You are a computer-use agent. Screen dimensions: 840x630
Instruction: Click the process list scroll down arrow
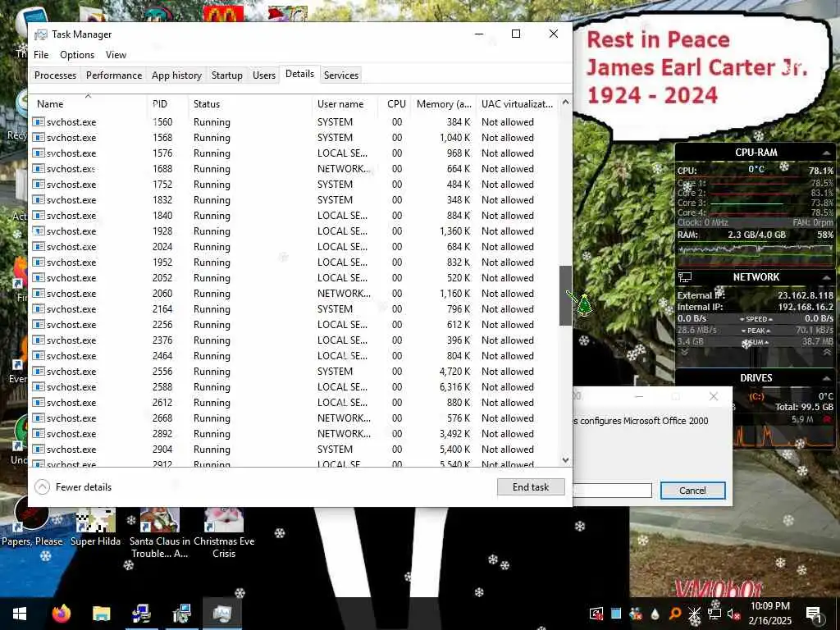(x=565, y=459)
